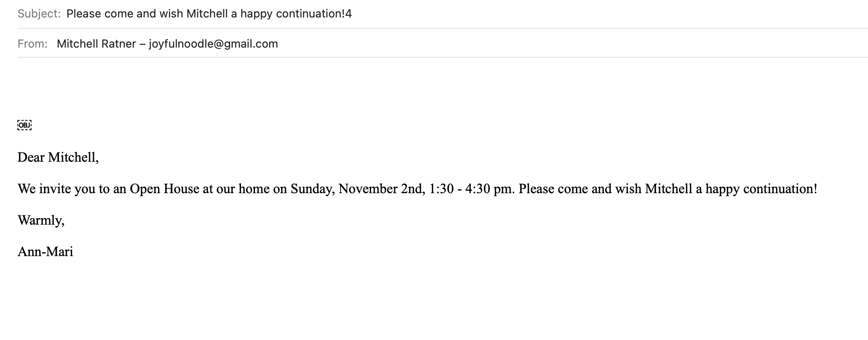The height and width of the screenshot is (340, 868).
Task: Click the words "Open House" in the body
Action: point(164,189)
